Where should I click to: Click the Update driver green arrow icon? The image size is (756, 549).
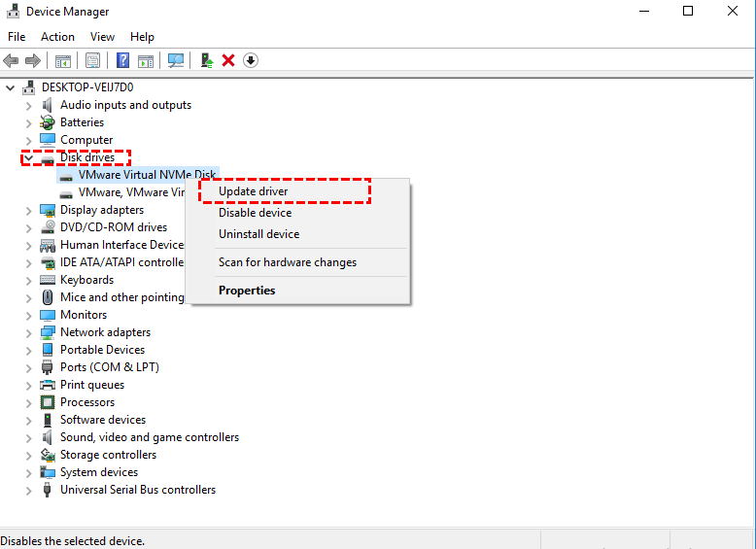(207, 61)
